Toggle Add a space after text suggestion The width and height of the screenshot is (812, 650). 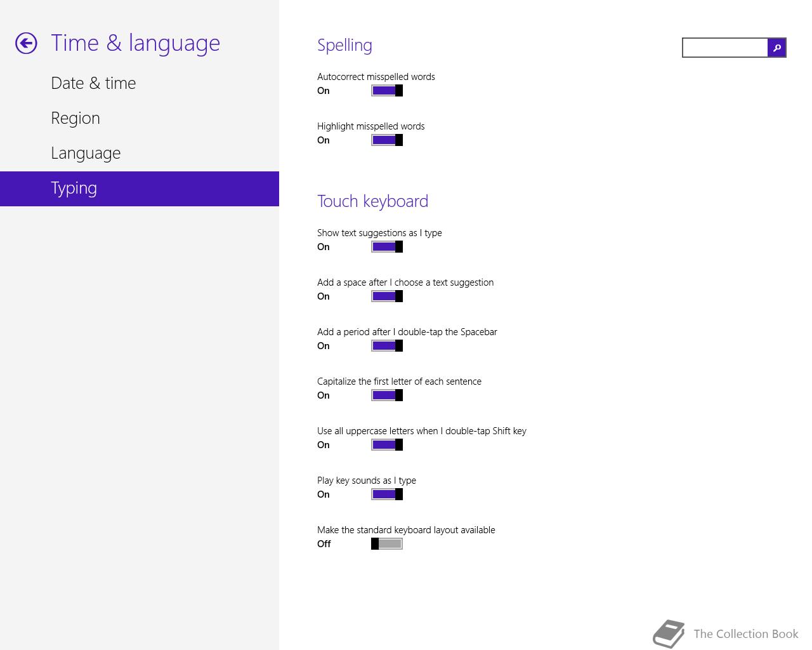387,296
